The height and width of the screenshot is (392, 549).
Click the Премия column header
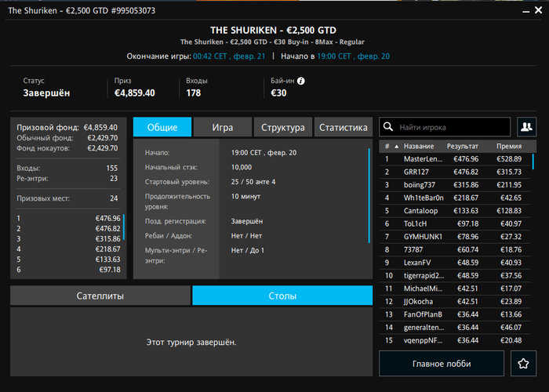coord(509,147)
